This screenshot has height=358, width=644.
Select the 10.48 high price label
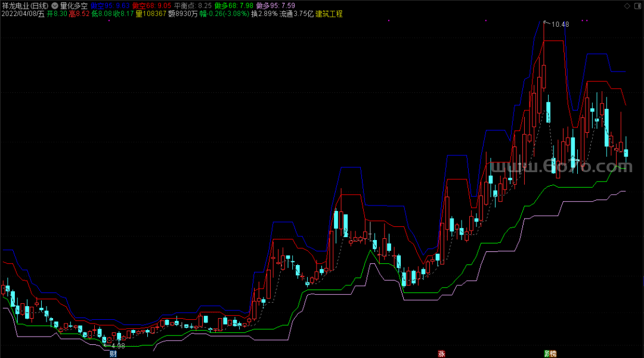[x=561, y=24]
